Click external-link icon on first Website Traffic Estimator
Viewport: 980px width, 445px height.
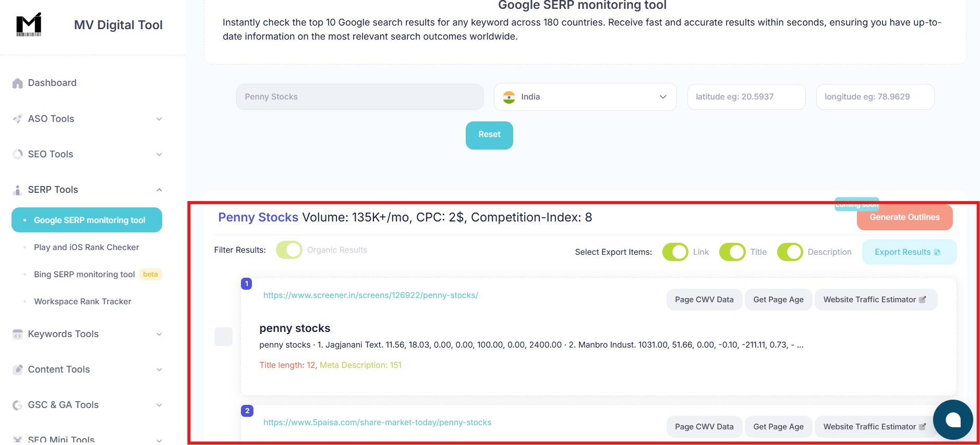(922, 300)
